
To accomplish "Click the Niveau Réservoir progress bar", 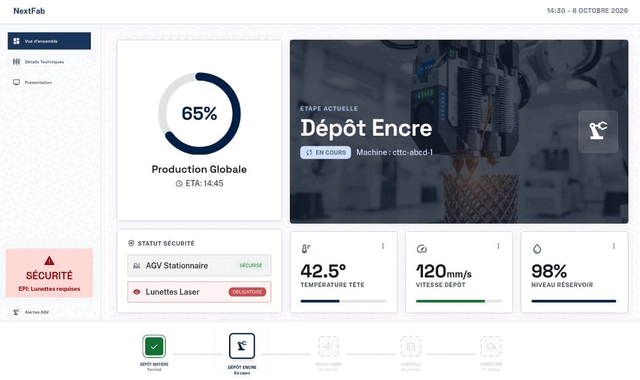I will (x=574, y=301).
